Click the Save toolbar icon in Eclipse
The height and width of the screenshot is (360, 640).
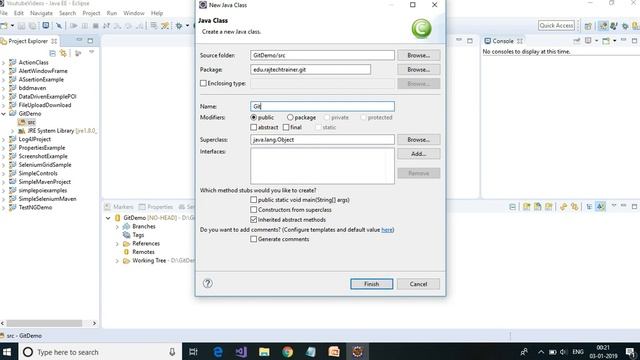click(21, 26)
